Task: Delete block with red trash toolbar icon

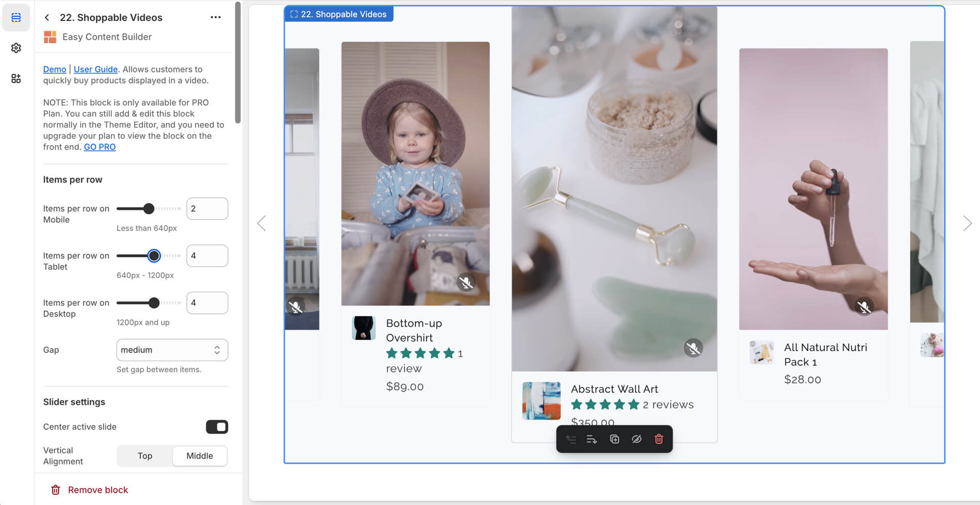Action: pyautogui.click(x=658, y=439)
